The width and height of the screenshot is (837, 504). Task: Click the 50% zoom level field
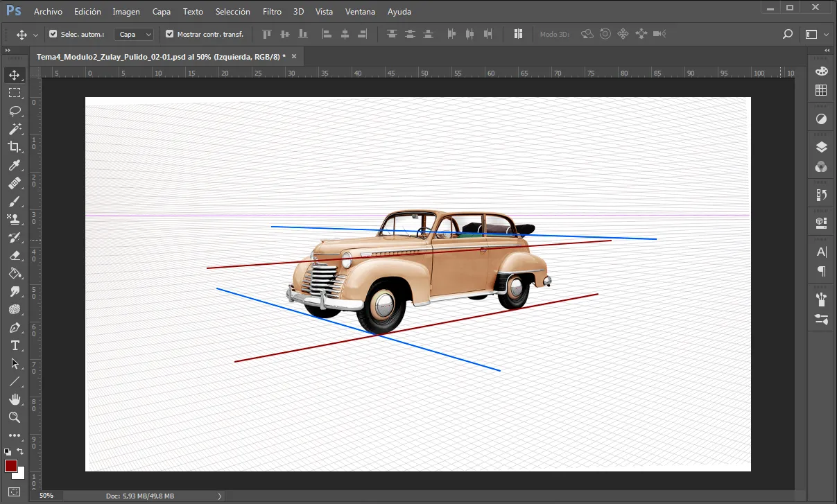point(46,496)
